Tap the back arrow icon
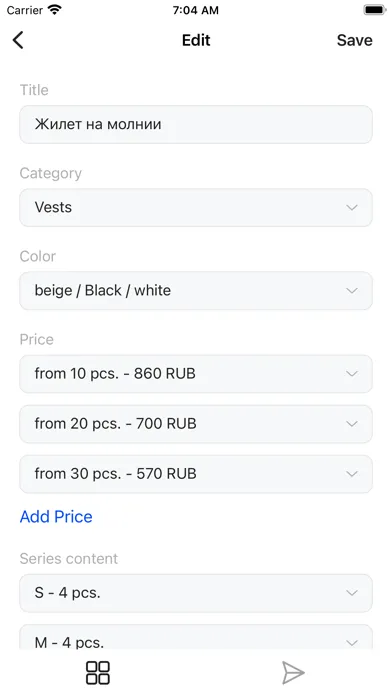The width and height of the screenshot is (392, 696). coord(18,40)
